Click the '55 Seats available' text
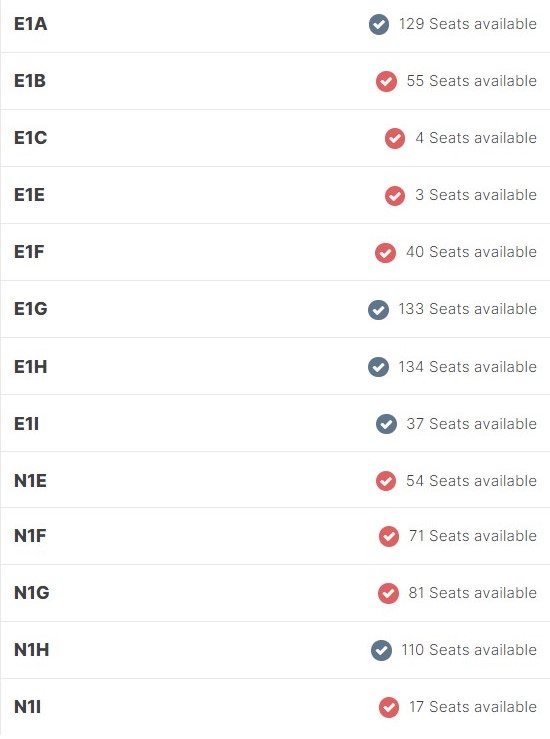 coord(471,81)
